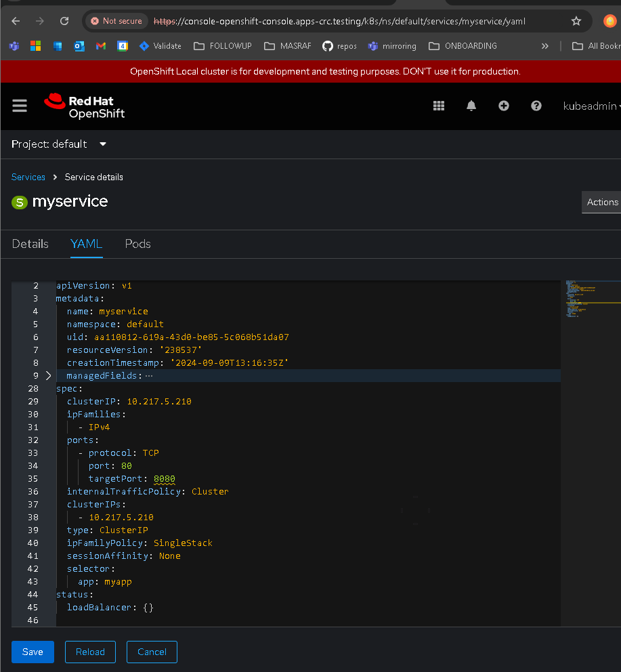Open the Microsoft colored-squares bookmark
This screenshot has height=672, width=621.
pos(36,46)
